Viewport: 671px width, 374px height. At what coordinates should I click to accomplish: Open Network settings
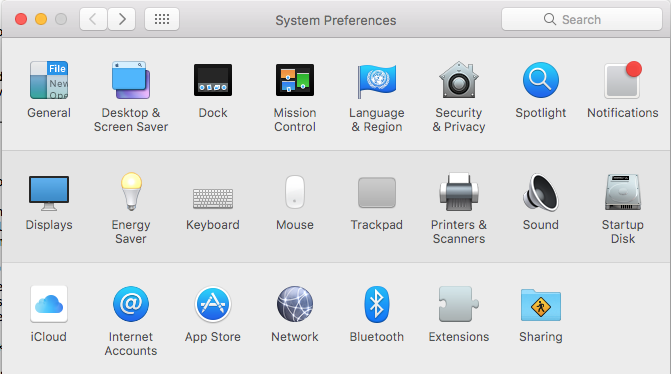(295, 304)
